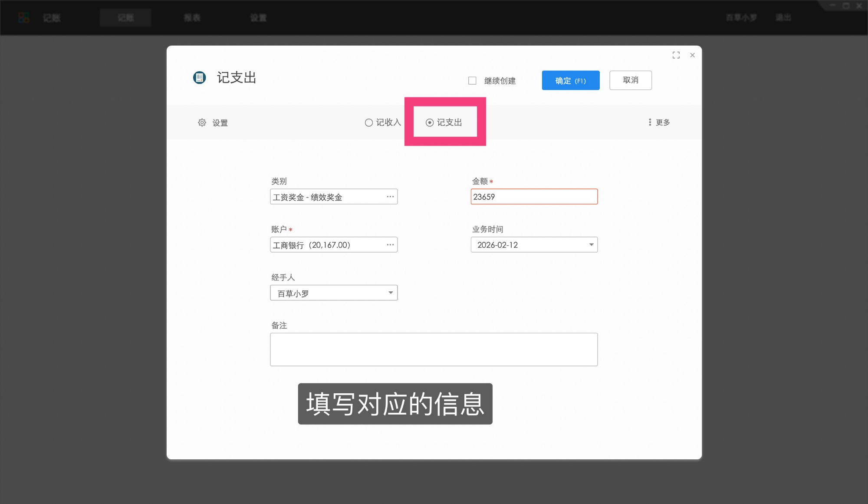Click the app logo icon in the top bar
Viewport: 868px width, 504px height.
click(24, 18)
